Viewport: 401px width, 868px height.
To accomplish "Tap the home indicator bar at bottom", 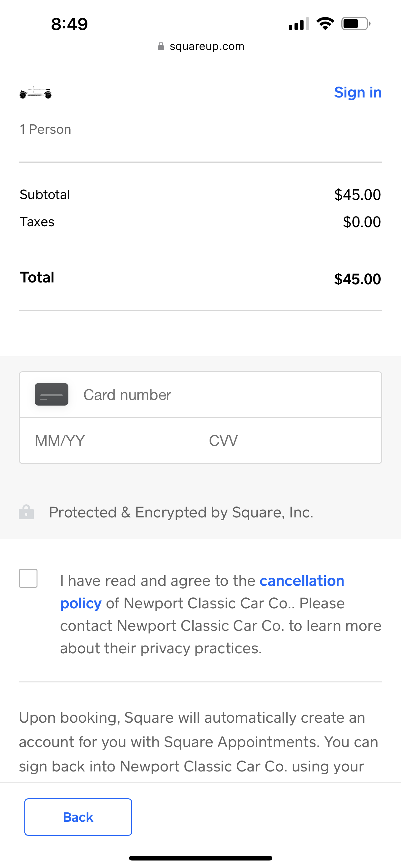I will [x=200, y=858].
